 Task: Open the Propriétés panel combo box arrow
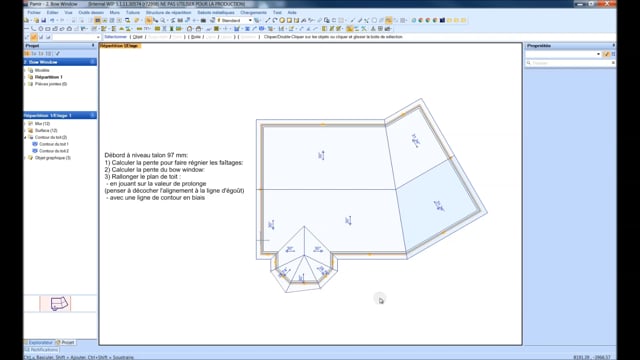point(598,54)
